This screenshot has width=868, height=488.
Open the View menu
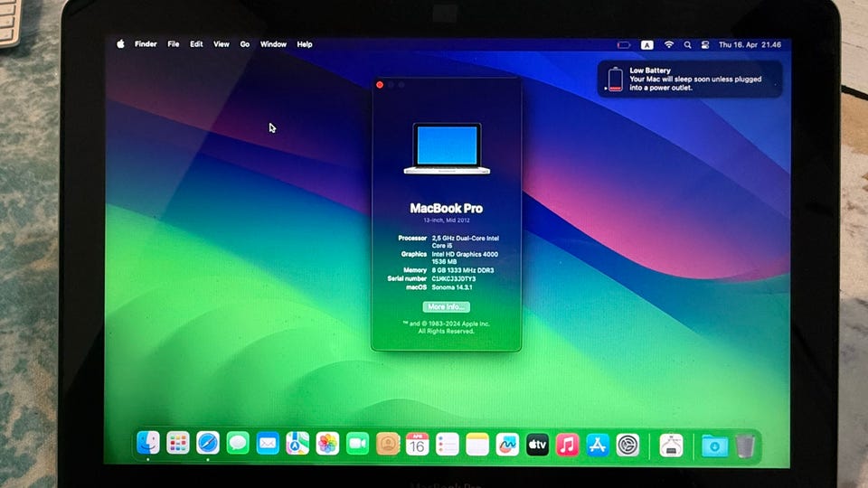pos(222,44)
